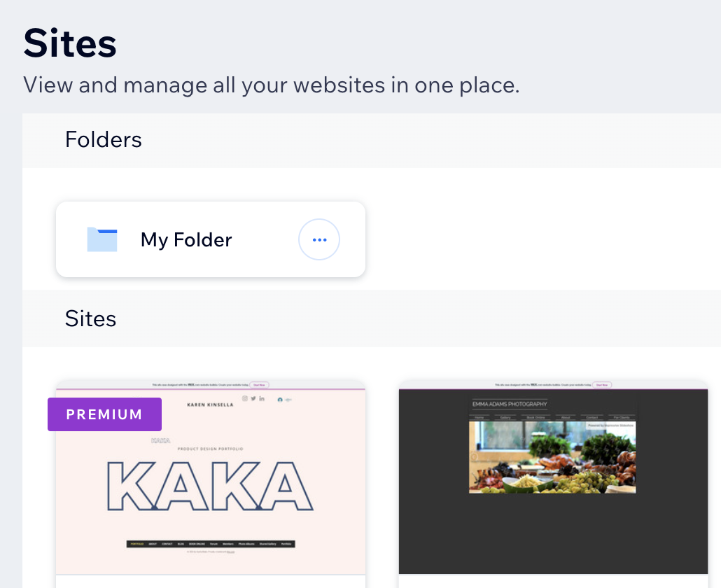Image resolution: width=721 pixels, height=588 pixels.
Task: Open the KAKA portfolio site thumbnail
Action: click(x=211, y=477)
